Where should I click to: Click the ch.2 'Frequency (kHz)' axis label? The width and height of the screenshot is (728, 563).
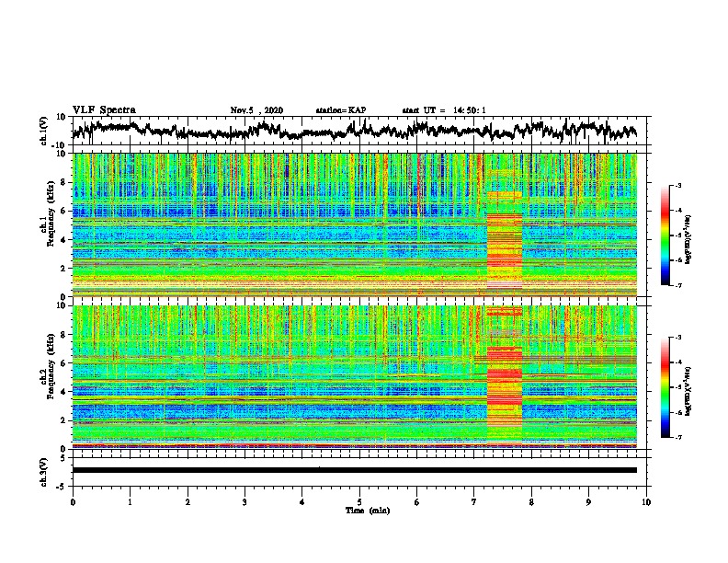(x=51, y=366)
